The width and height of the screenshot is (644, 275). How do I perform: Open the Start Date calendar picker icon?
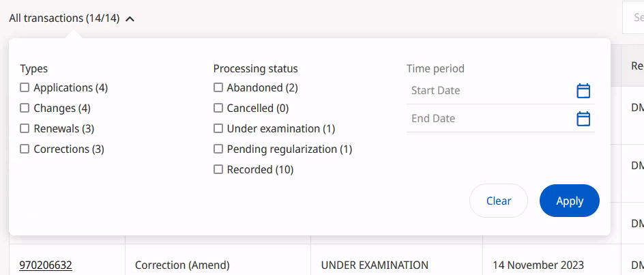[x=583, y=91]
